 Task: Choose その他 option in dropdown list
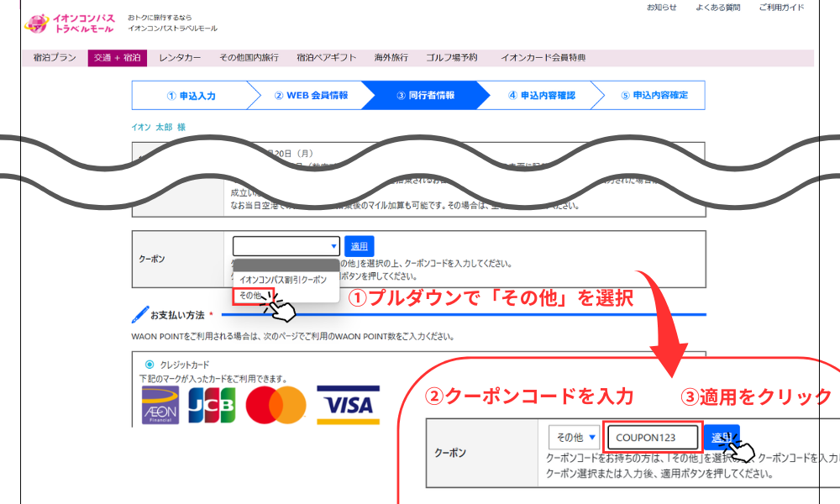[x=250, y=295]
